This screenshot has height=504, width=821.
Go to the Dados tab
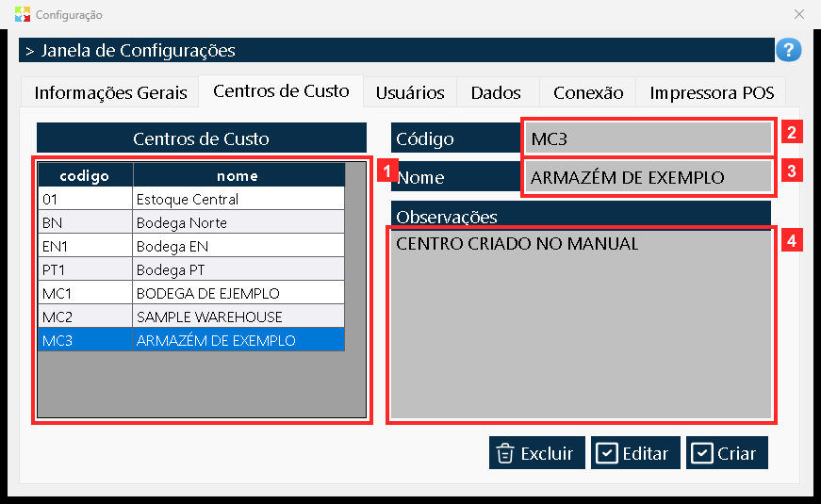pos(496,92)
